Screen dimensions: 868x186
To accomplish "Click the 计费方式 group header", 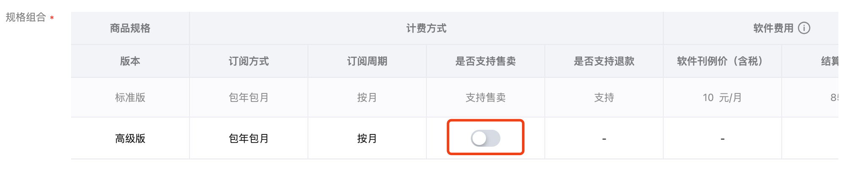I will (426, 28).
